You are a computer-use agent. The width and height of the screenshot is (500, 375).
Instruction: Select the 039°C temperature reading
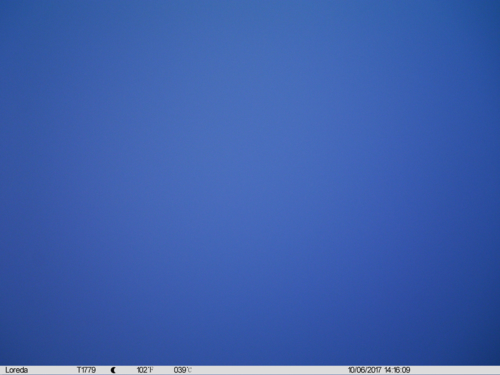click(183, 370)
